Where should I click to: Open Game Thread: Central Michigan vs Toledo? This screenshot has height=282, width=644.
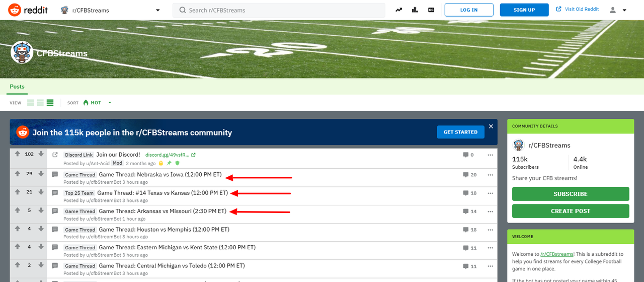click(172, 265)
